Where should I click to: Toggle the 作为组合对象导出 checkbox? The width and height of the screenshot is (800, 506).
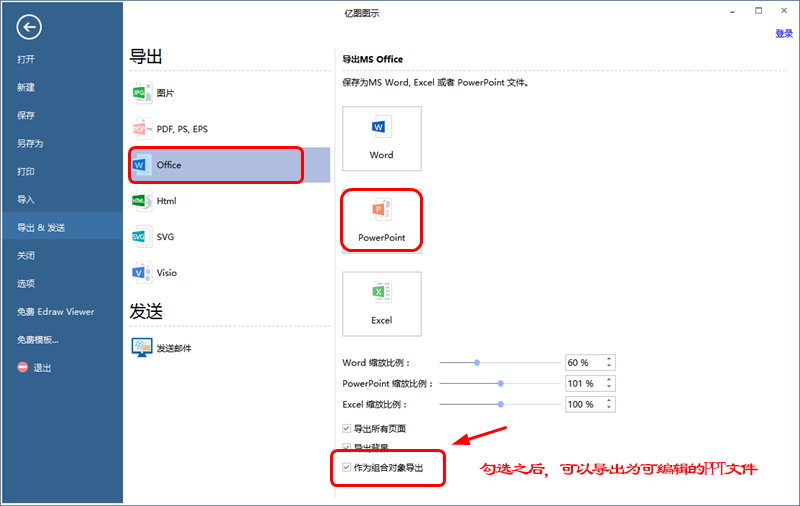tap(346, 467)
